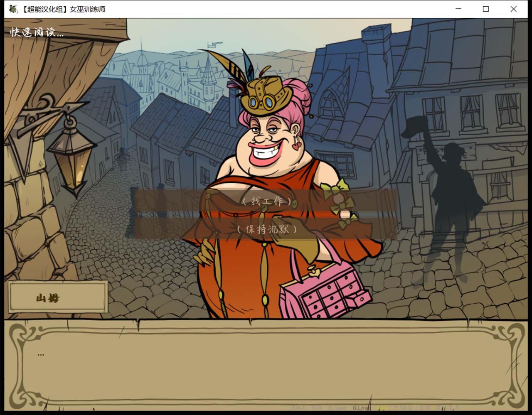Toggle 自动 auto-forward in quick menu
Screen dimensions: 532x415
[x=425, y=408]
